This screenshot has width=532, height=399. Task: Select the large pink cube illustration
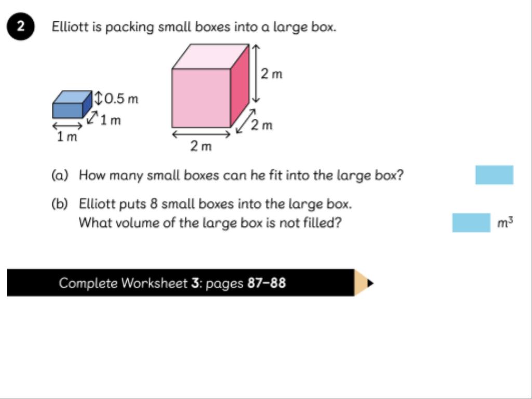pos(209,88)
